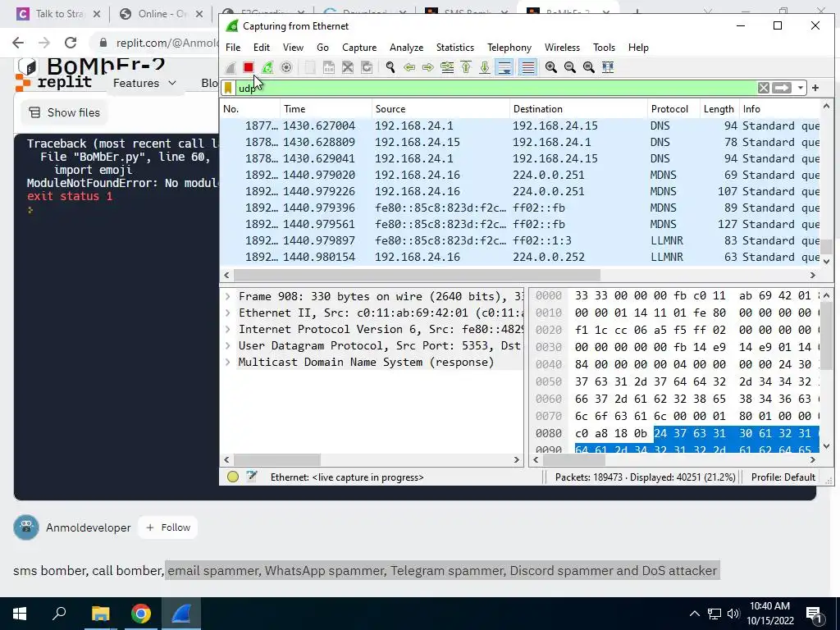
Task: Select the DNS packet with length 78
Action: coord(519,143)
